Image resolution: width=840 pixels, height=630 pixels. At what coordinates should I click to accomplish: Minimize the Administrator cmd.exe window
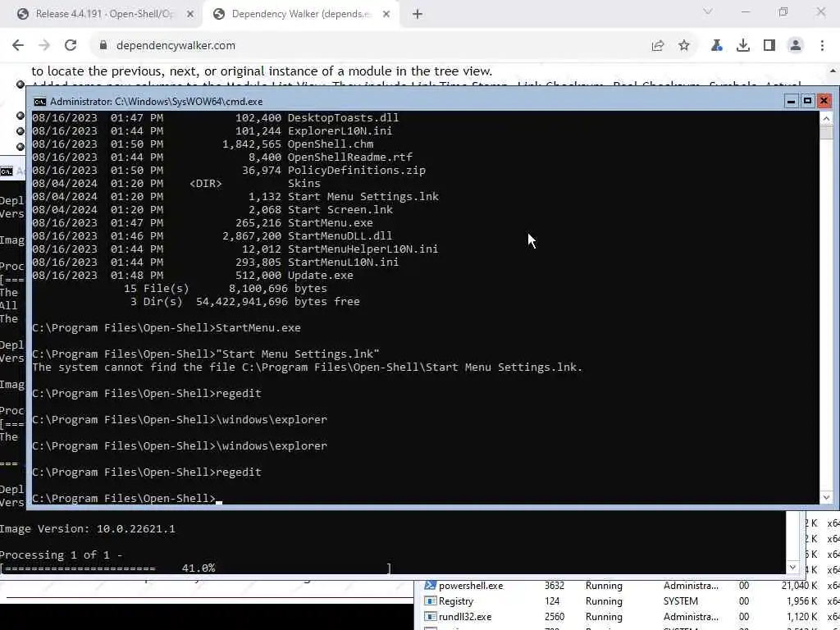(x=791, y=101)
